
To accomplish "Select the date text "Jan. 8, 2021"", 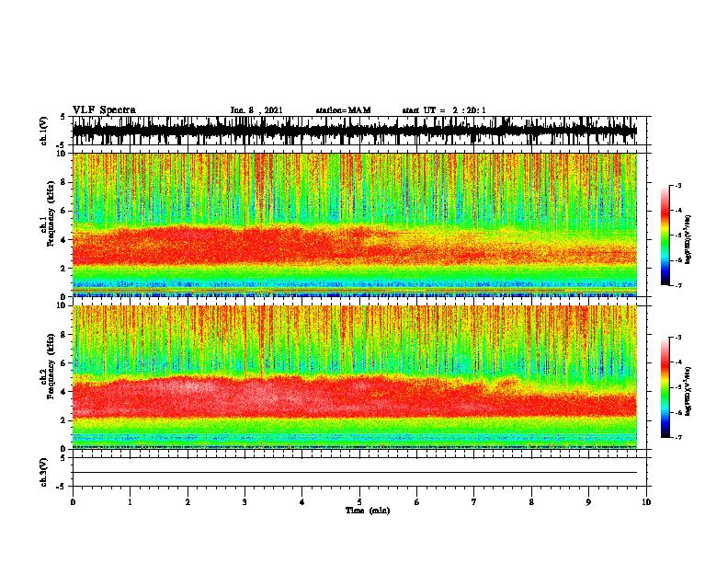I will coord(256,110).
